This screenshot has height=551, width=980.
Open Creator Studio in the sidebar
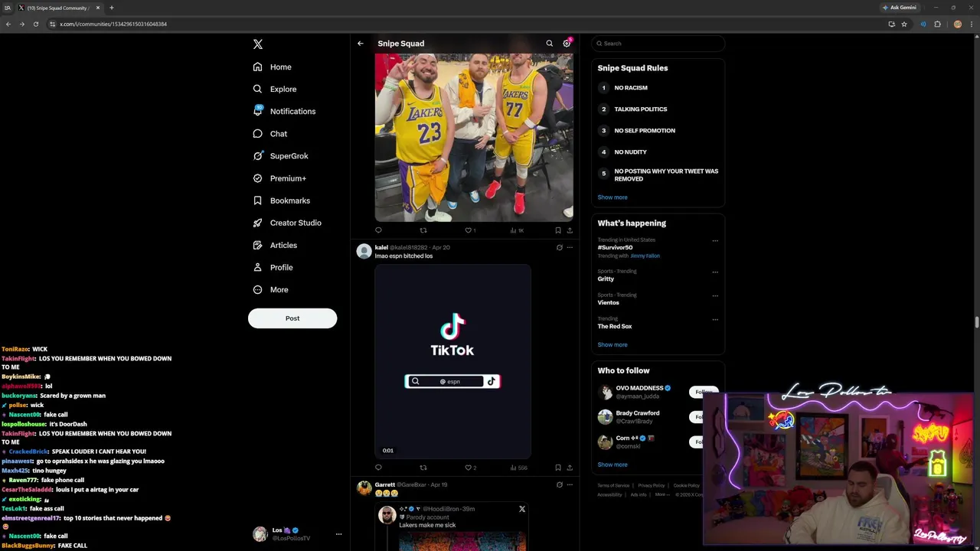[286, 223]
